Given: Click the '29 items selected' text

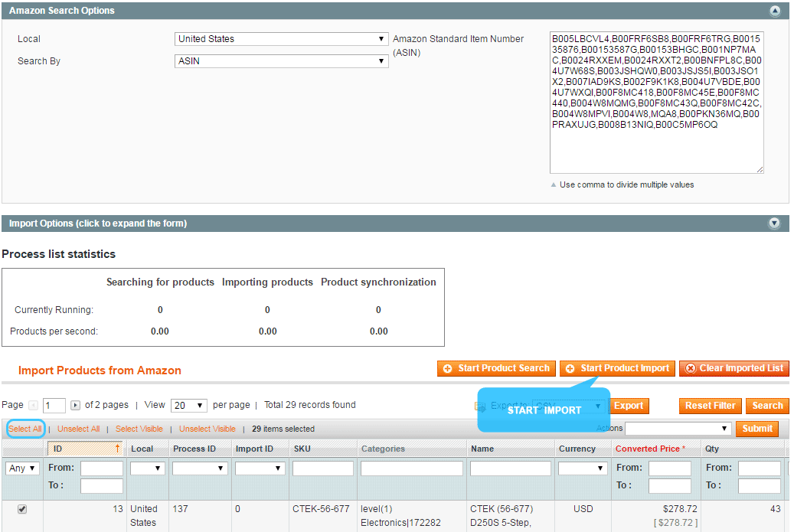Looking at the screenshot, I should pyautogui.click(x=283, y=429).
